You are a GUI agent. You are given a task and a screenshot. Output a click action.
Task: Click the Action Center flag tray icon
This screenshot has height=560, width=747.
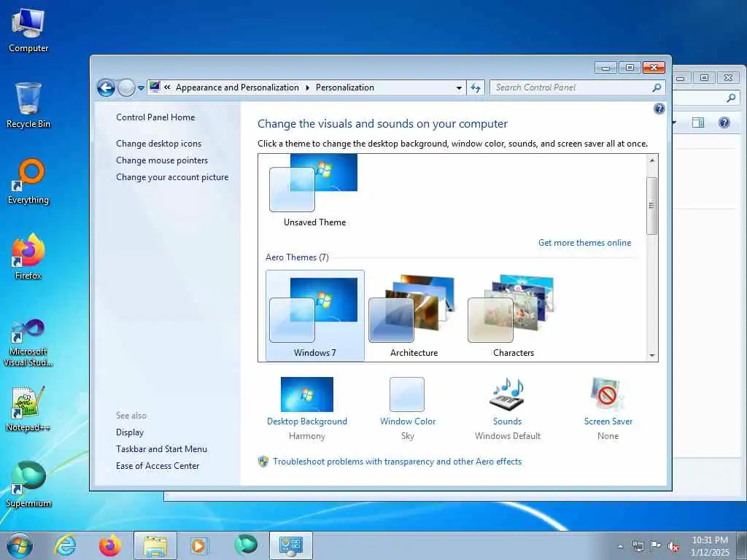click(x=656, y=546)
